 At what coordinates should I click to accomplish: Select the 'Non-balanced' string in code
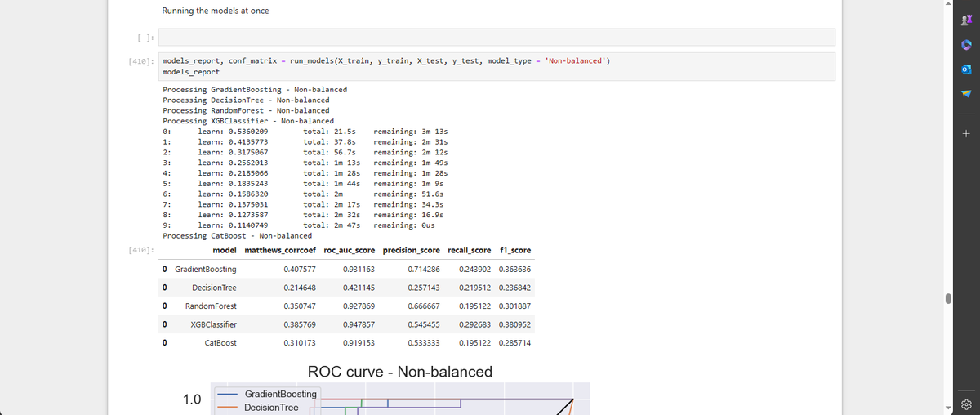575,61
